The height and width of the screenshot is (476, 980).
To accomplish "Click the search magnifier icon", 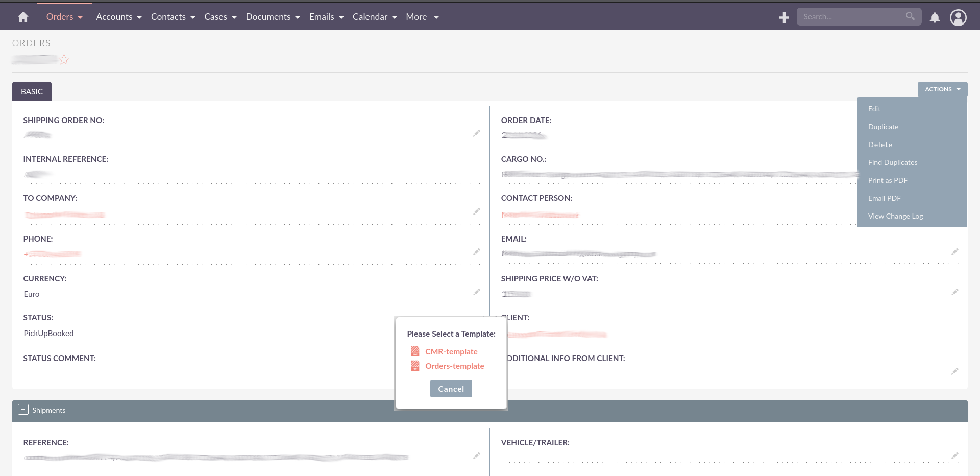I will pos(910,16).
